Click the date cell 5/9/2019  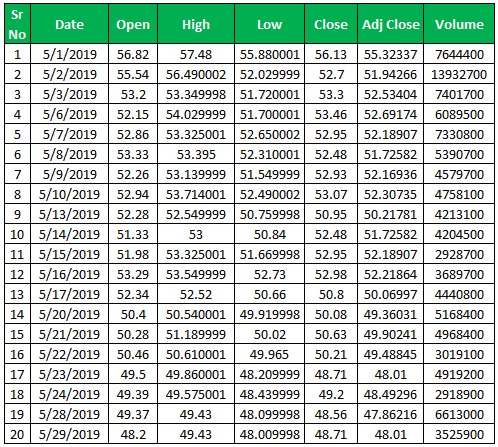(69, 174)
